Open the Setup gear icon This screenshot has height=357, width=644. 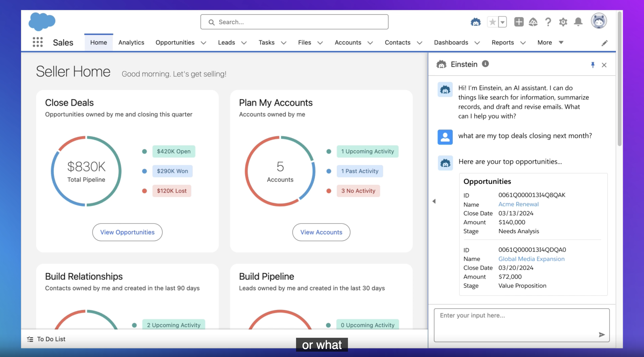tap(563, 22)
